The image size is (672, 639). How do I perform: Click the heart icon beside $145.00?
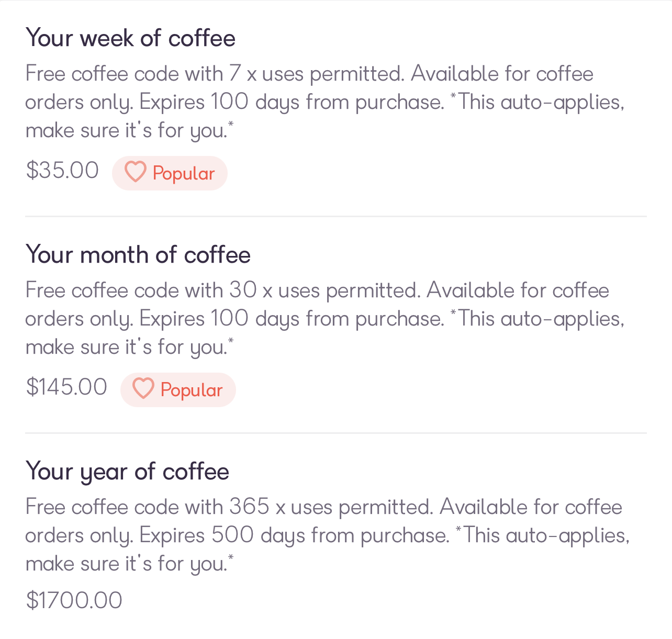point(143,389)
